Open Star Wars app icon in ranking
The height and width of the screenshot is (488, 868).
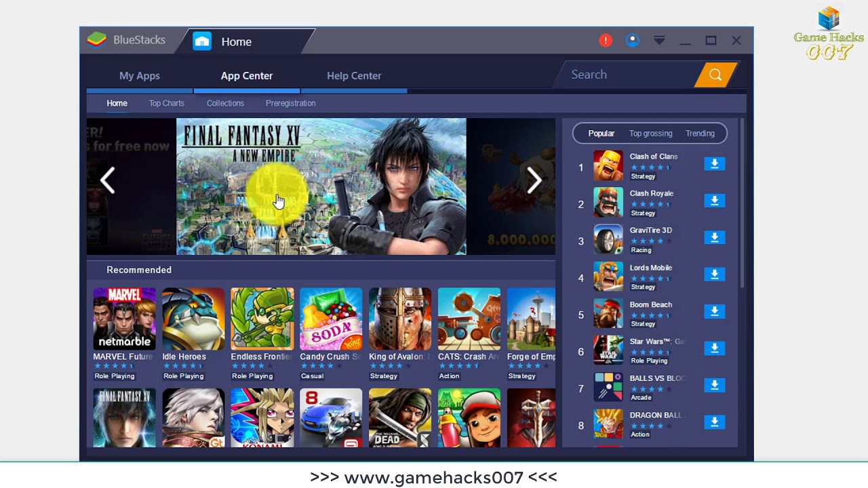(608, 350)
